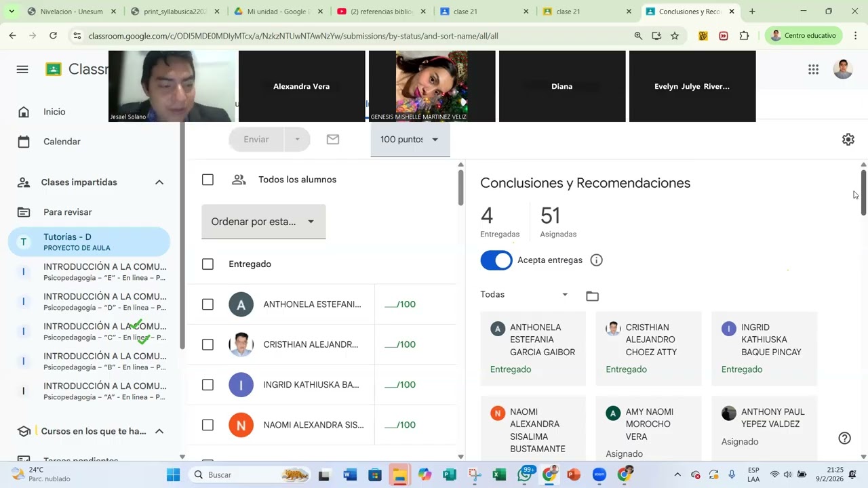
Task: Click the email students envelope icon
Action: [332, 139]
